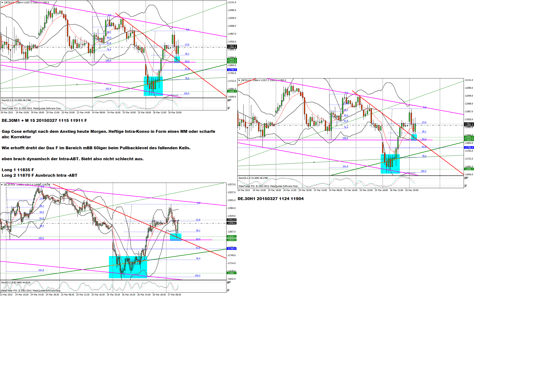Click the heading 'DE.30M1 + M 15 20150327 1115 11911 F'
The width and height of the screenshot is (554, 392).
(44, 120)
